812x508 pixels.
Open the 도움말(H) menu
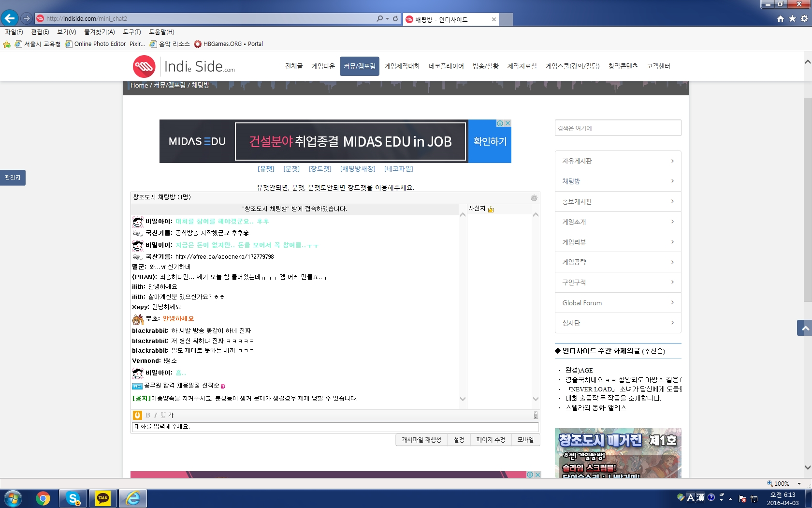pos(161,32)
